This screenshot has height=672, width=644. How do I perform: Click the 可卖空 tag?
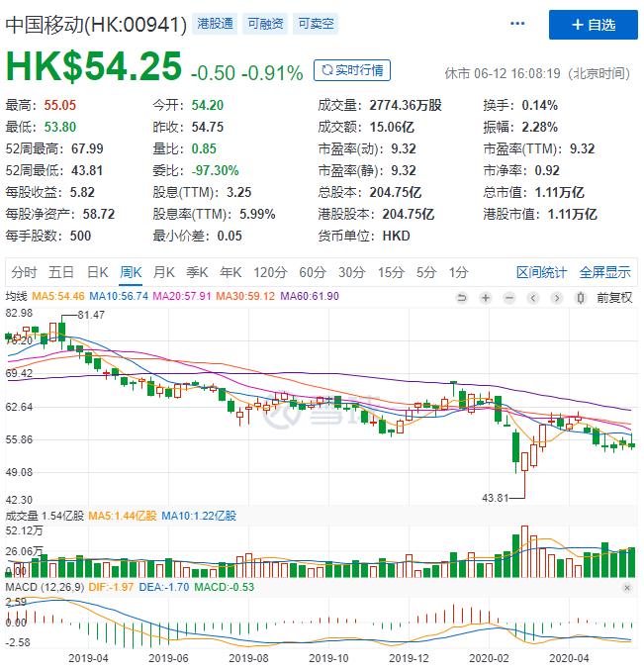click(x=317, y=23)
